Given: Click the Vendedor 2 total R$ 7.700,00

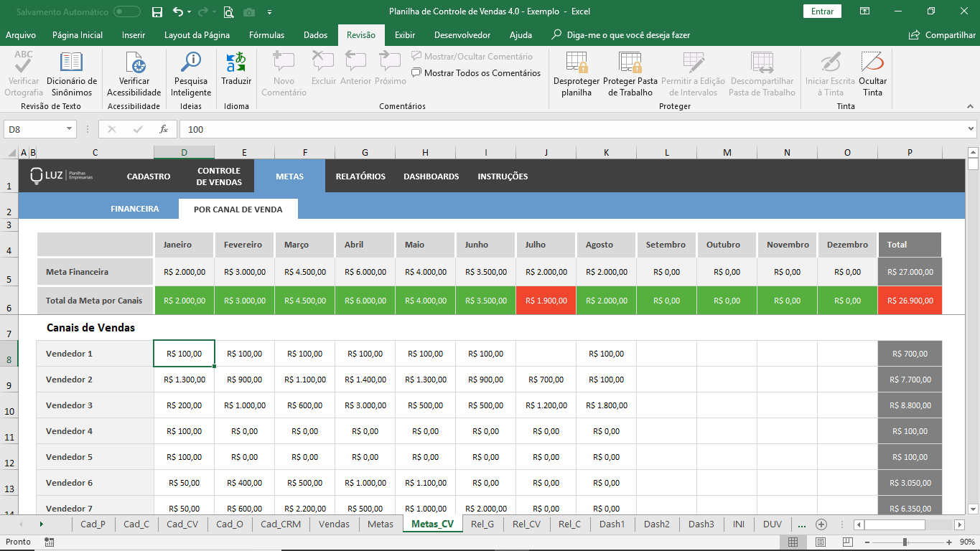Looking at the screenshot, I should click(x=910, y=380).
